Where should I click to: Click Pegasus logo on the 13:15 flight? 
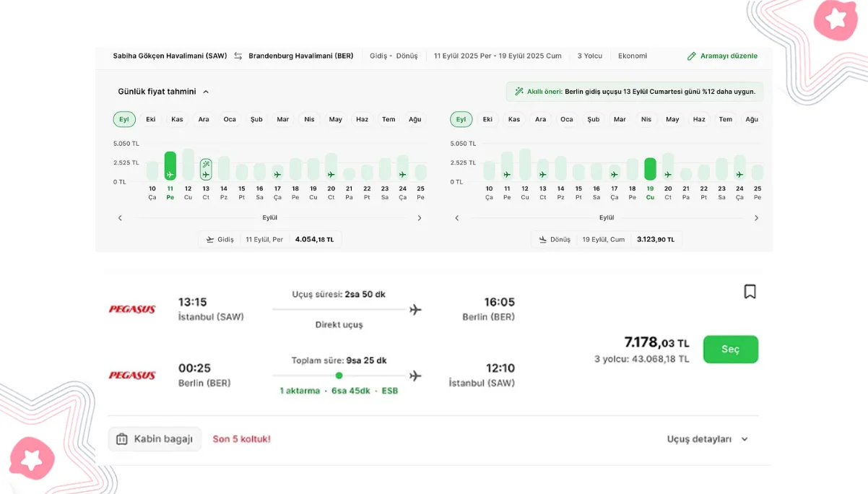click(x=132, y=309)
